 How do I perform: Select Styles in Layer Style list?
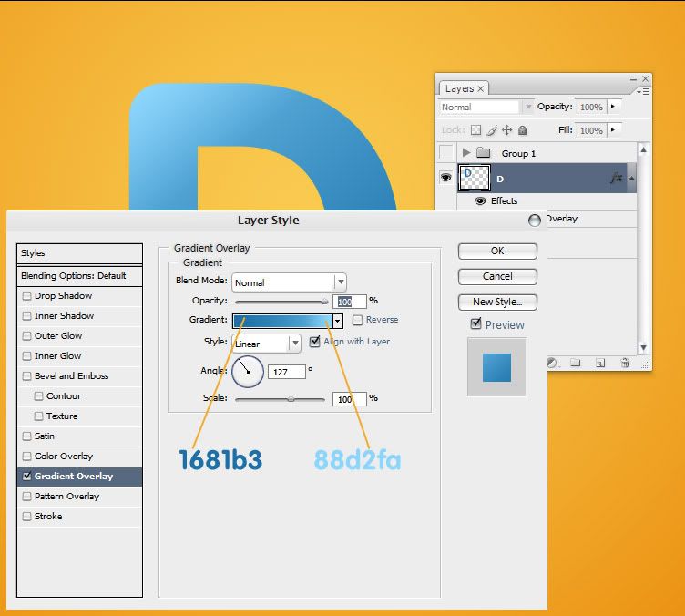tap(79, 253)
